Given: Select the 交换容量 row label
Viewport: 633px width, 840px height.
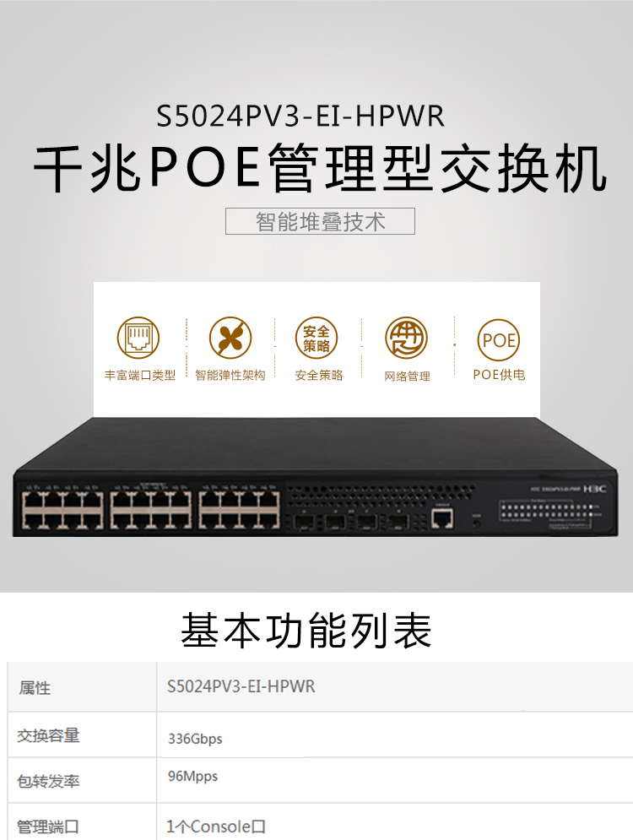Looking at the screenshot, I should coord(82,734).
